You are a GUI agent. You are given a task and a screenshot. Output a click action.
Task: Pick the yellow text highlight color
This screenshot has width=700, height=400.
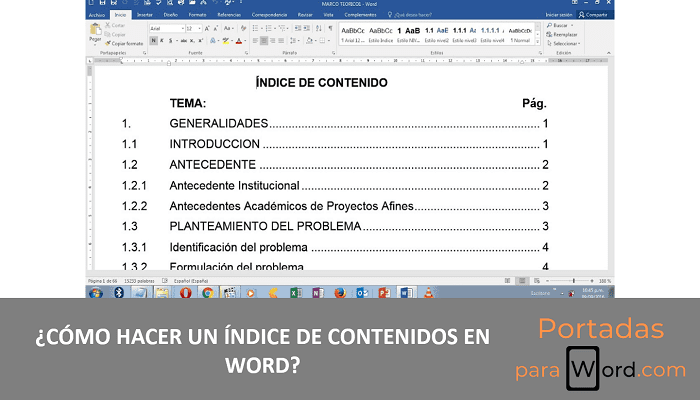click(226, 41)
